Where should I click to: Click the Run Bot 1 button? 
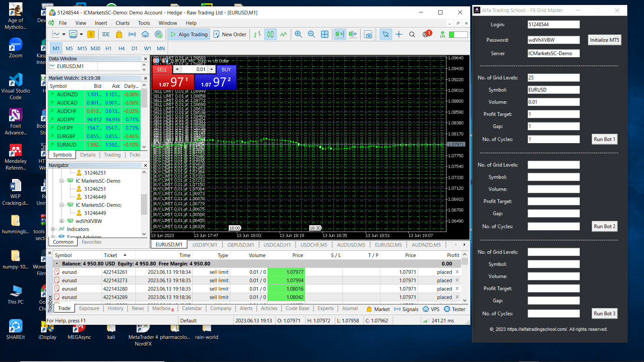(x=604, y=139)
